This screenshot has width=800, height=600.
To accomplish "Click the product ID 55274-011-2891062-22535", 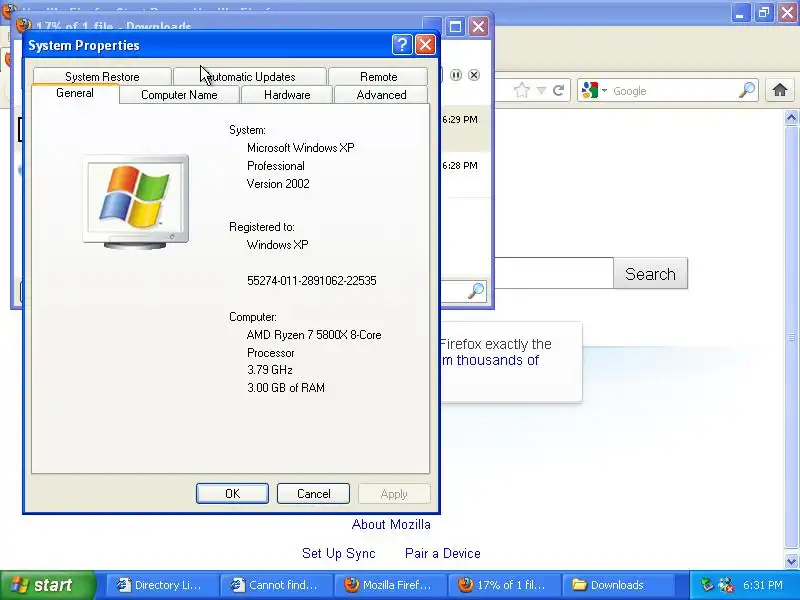I will coord(311,281).
